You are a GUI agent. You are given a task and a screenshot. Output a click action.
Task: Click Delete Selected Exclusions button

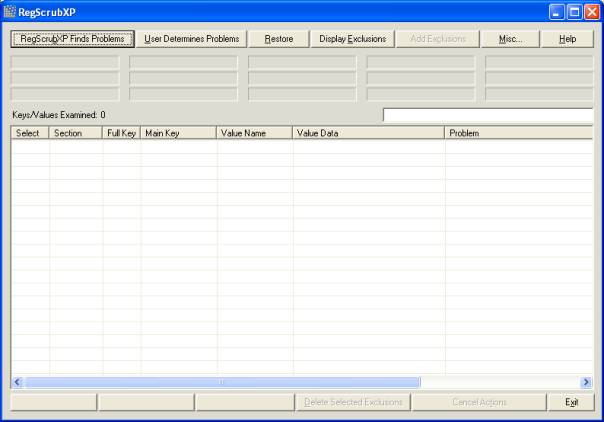[x=353, y=402]
